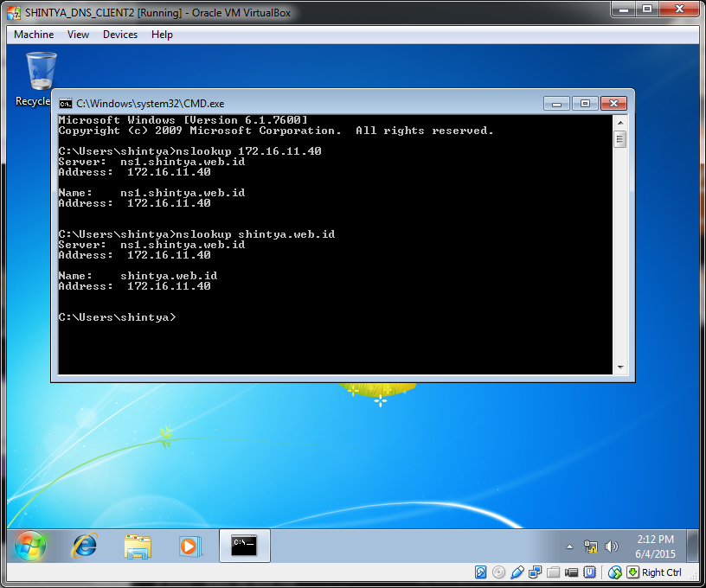The height and width of the screenshot is (588, 706).
Task: Open the clock showing 2:12 PM
Action: 655,540
